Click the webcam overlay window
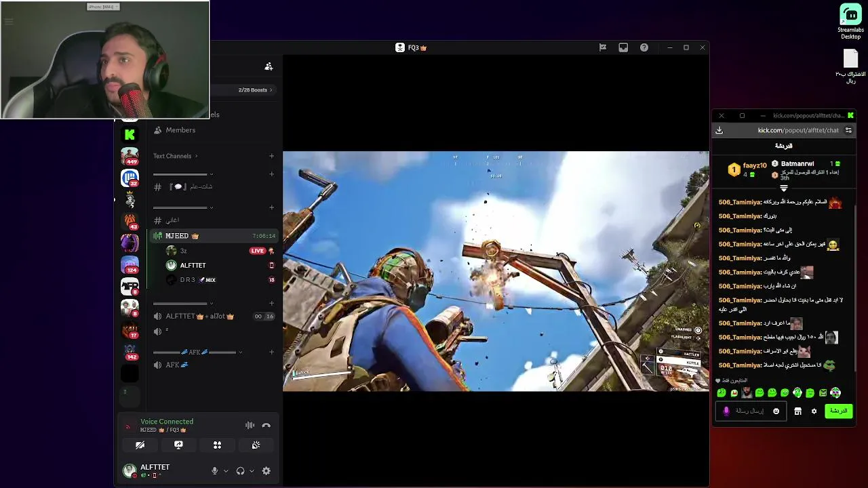 [104, 60]
